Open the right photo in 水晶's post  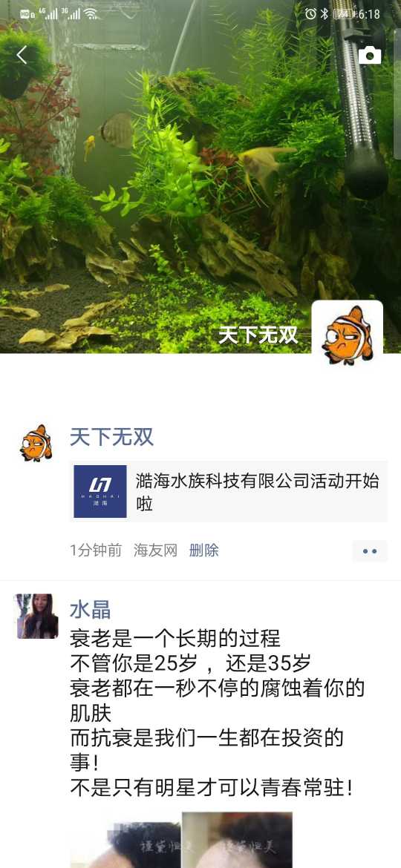pos(237,841)
